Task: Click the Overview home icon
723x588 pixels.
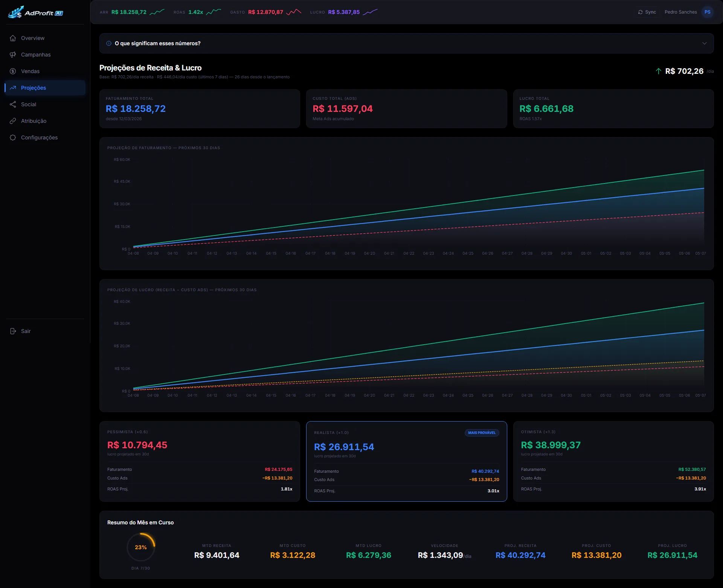Action: pos(13,38)
